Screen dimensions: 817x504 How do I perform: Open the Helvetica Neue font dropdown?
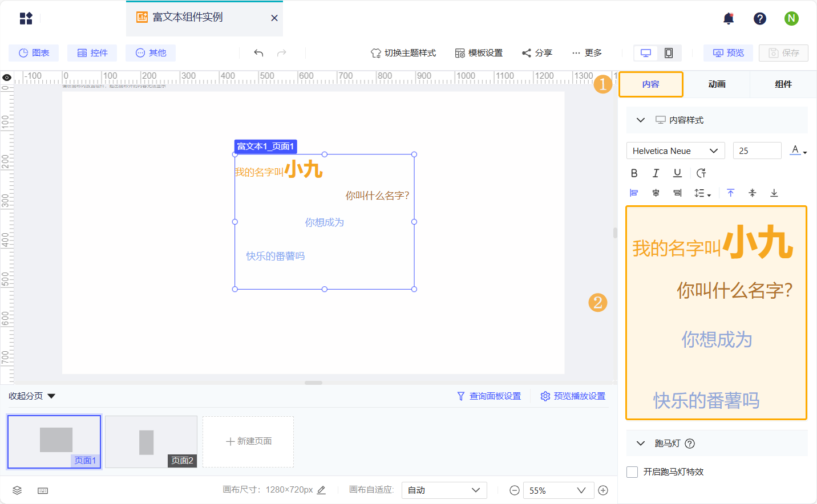pyautogui.click(x=675, y=151)
